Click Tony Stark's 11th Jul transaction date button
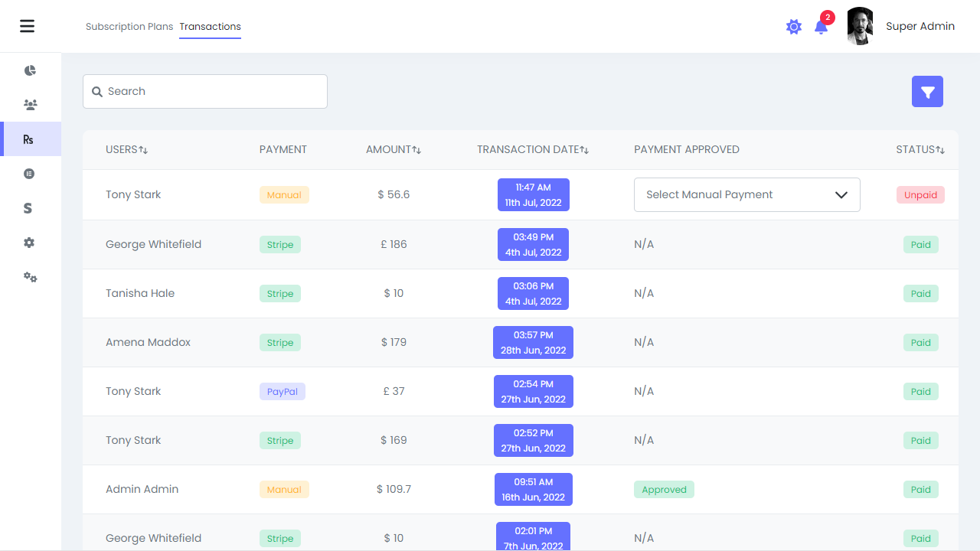The image size is (980, 551). click(x=533, y=194)
